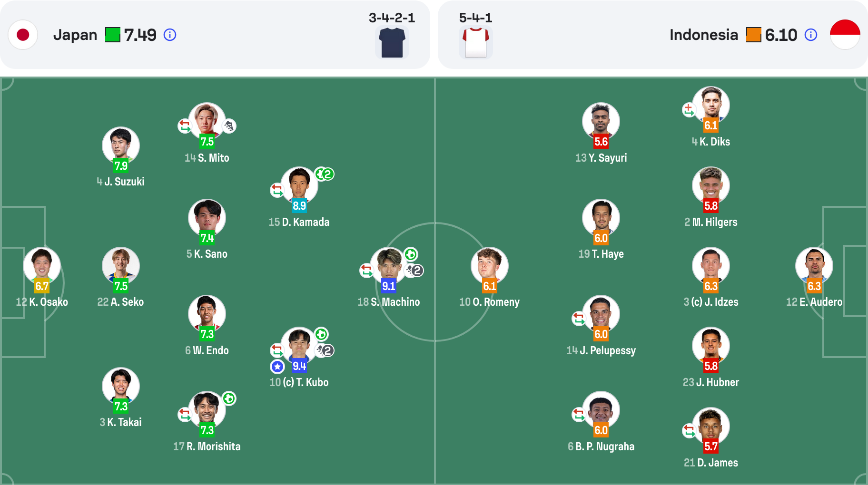Click the assist boot icon on S. Machino
868x485 pixels.
pos(414,271)
